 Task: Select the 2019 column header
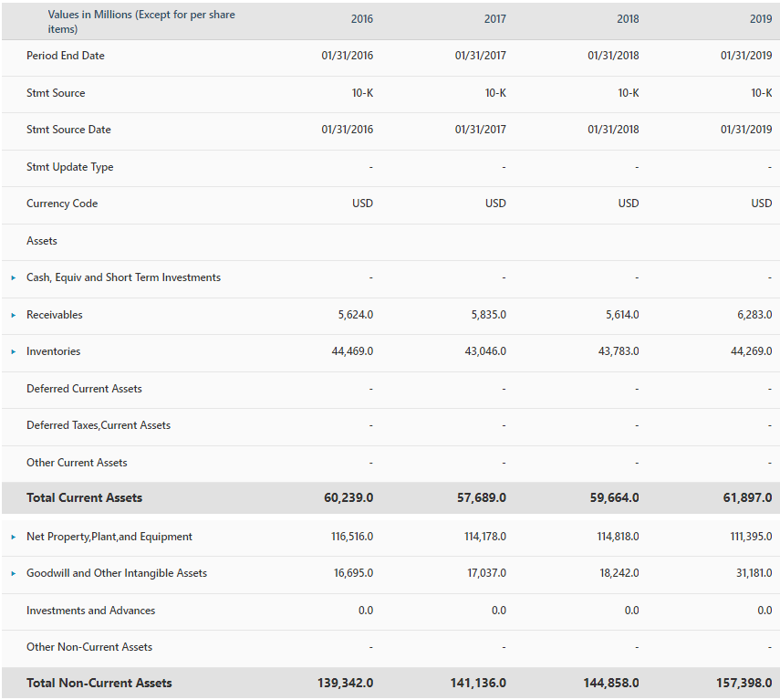(760, 18)
